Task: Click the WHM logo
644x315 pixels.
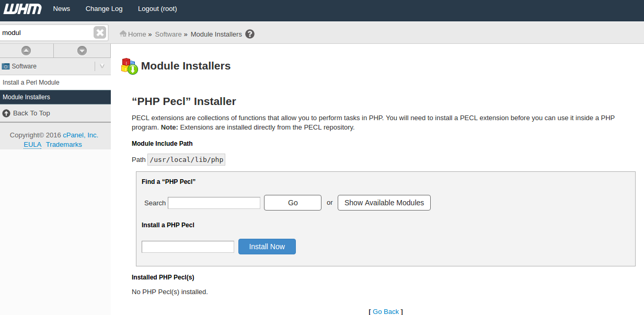Action: click(22, 8)
